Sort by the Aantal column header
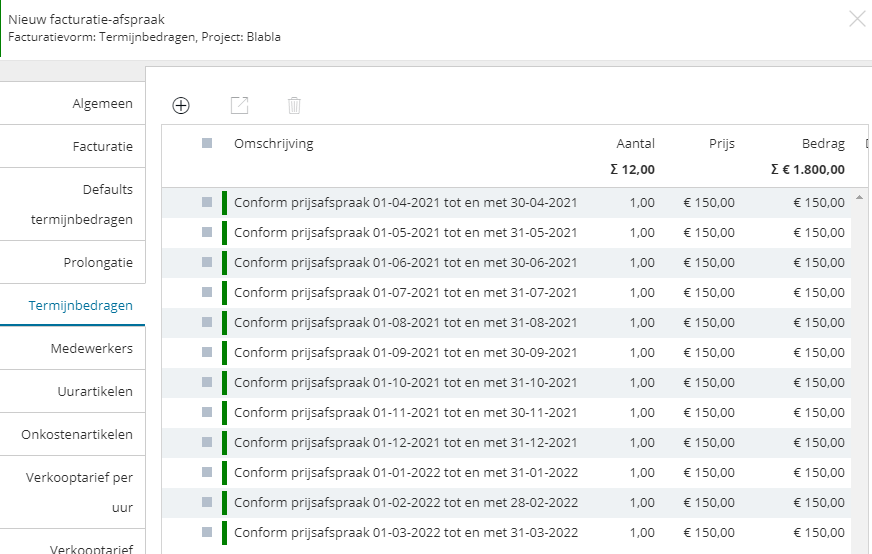This screenshot has width=872, height=554. point(635,144)
